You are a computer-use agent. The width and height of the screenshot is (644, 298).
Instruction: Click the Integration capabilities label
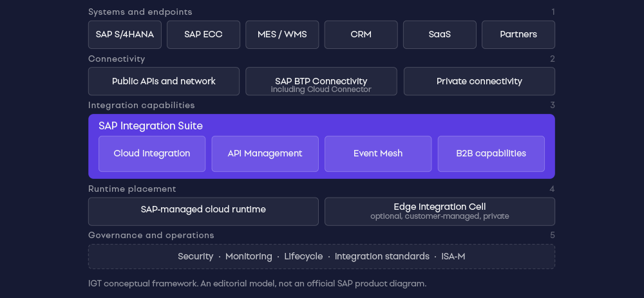(x=141, y=106)
